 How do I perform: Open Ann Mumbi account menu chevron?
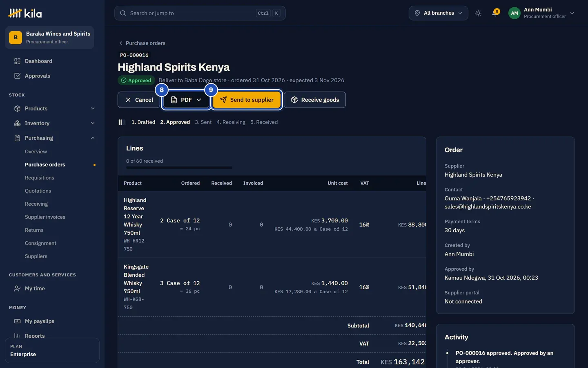click(572, 13)
